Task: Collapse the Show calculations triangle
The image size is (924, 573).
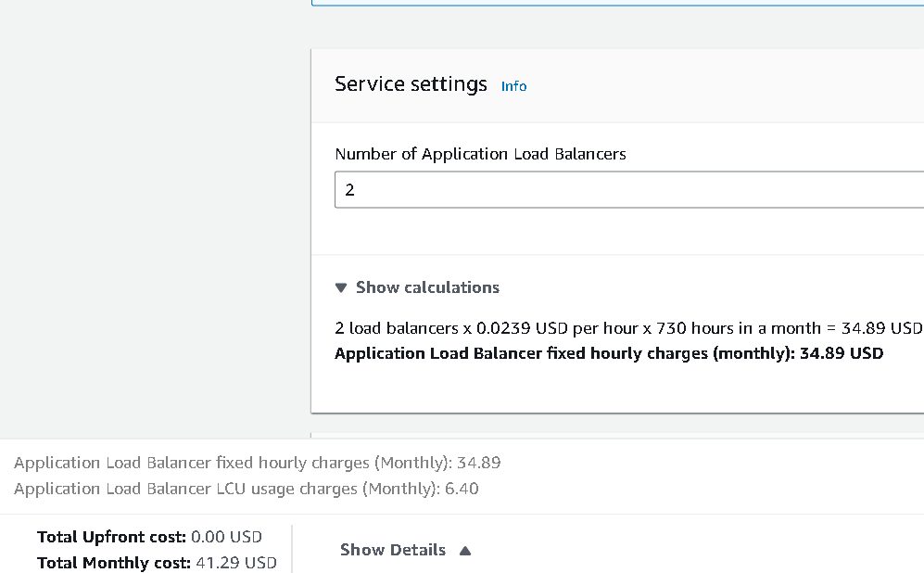Action: pos(341,287)
